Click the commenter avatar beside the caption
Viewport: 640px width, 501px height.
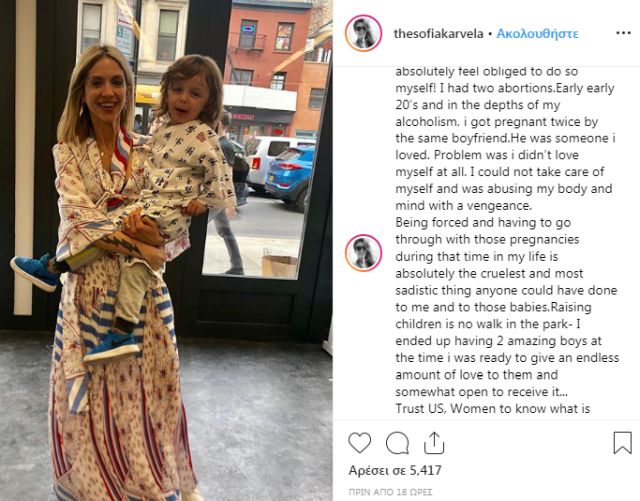(363, 253)
